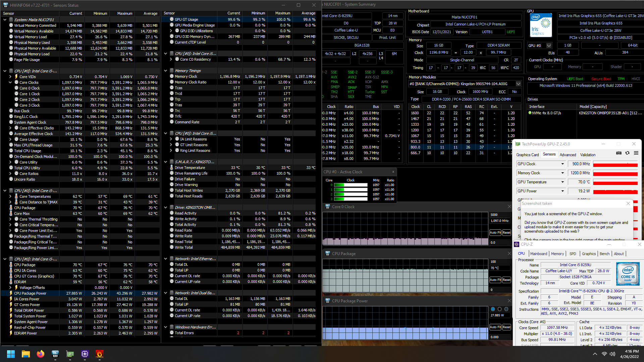644x362 pixels.
Task: Close the Screenshot taken popup
Action: (628, 203)
